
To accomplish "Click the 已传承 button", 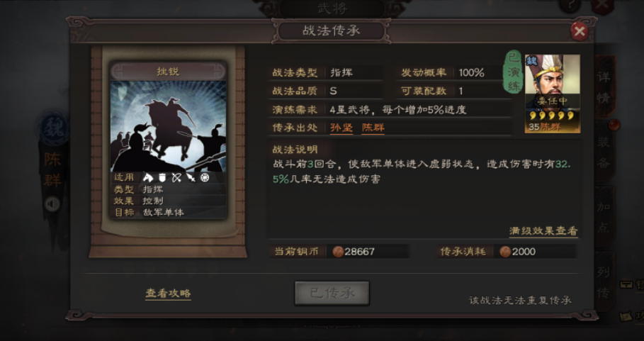I will click(332, 293).
